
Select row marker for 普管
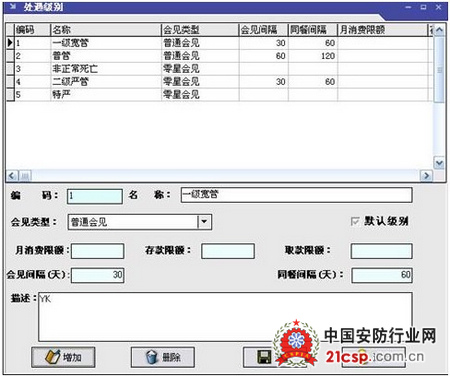[x=10, y=56]
